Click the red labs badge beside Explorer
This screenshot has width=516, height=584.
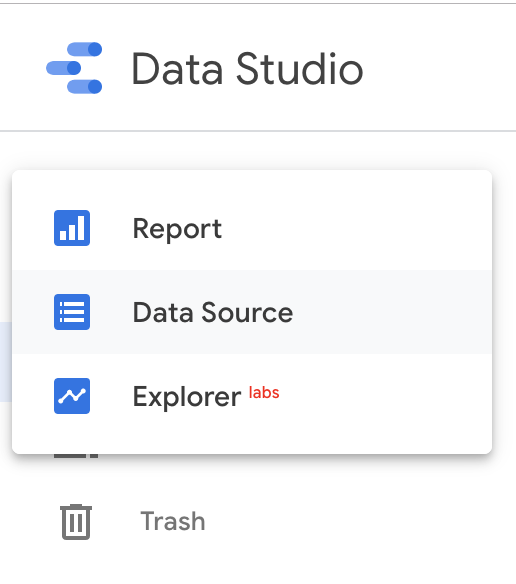pos(264,393)
